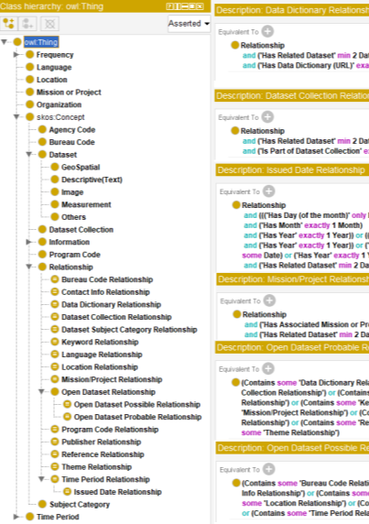Select Keyword Relationship in the hierarchy
The image size is (369, 524).
coord(100,342)
